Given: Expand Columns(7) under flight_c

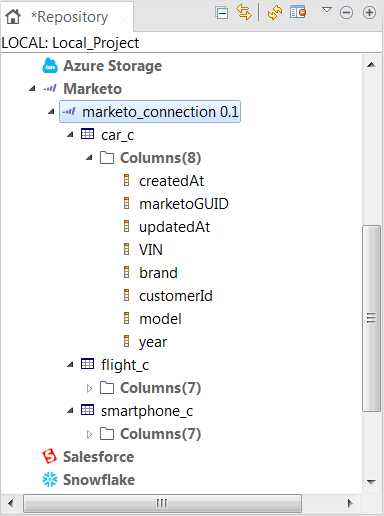Looking at the screenshot, I should (x=89, y=388).
